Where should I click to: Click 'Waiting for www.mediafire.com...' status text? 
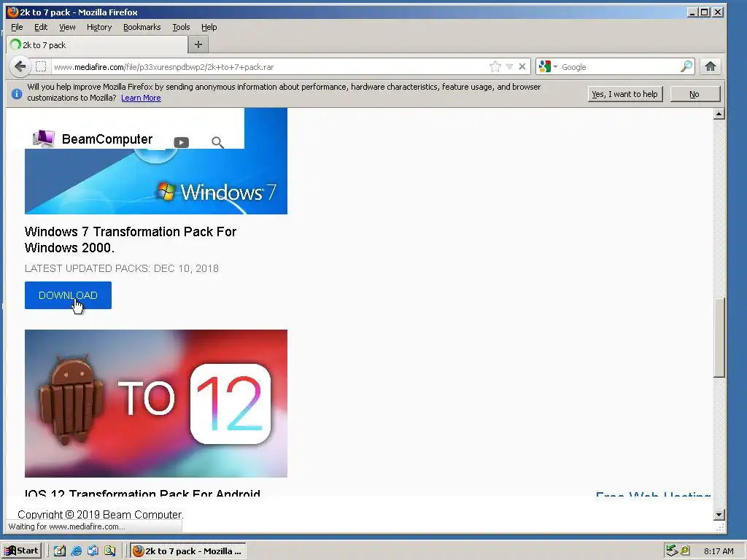tap(66, 526)
